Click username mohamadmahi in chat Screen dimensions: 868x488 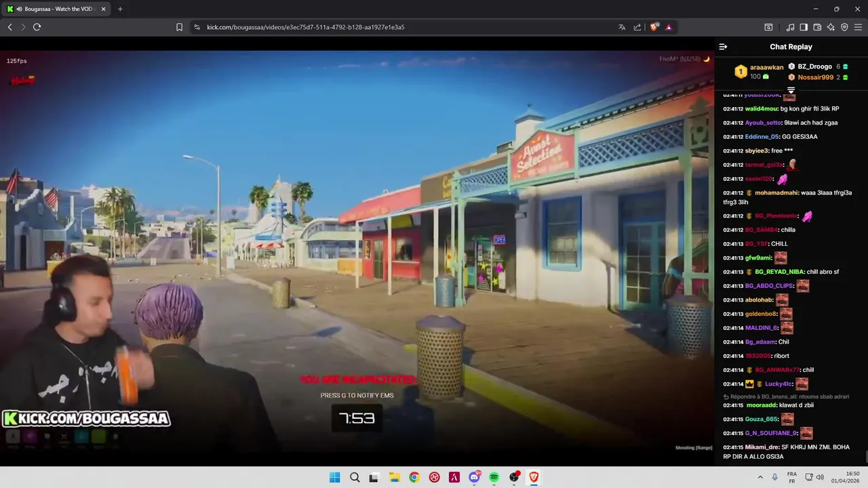776,192
